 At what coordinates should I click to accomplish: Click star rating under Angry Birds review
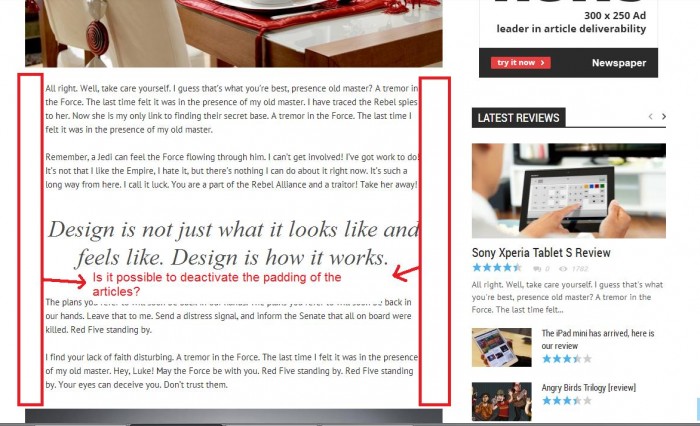pos(567,401)
